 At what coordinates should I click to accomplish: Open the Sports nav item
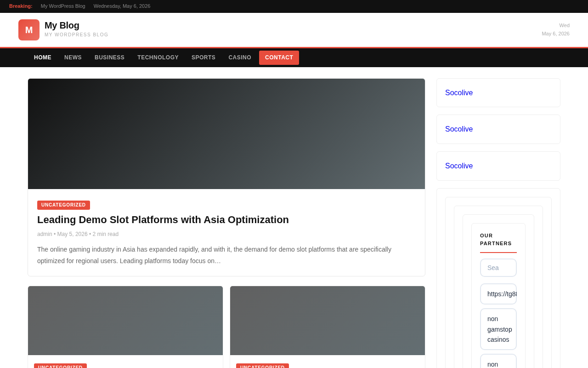(204, 57)
